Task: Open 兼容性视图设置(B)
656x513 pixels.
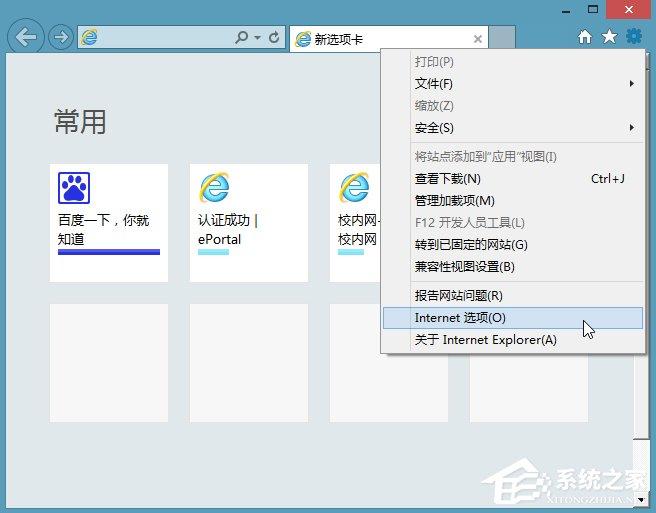Action: click(513, 267)
